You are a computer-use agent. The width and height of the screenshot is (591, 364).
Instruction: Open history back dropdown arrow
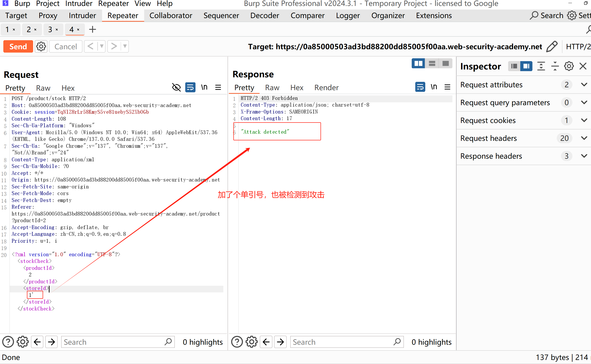102,46
